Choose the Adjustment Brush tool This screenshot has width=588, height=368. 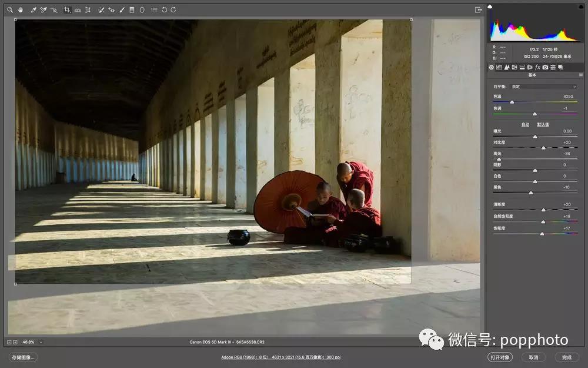[x=122, y=10]
